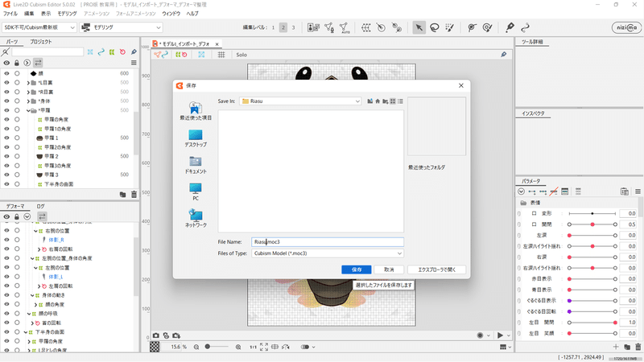The height and width of the screenshot is (362, 644).
Task: Click the nizima logo button
Action: click(626, 27)
